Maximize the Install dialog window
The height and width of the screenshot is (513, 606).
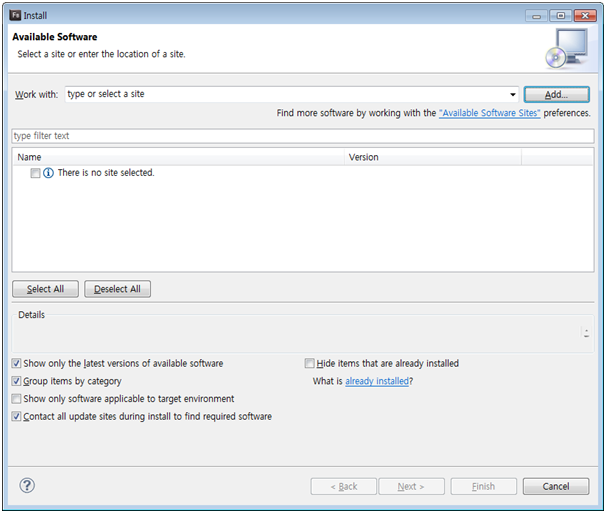click(560, 16)
